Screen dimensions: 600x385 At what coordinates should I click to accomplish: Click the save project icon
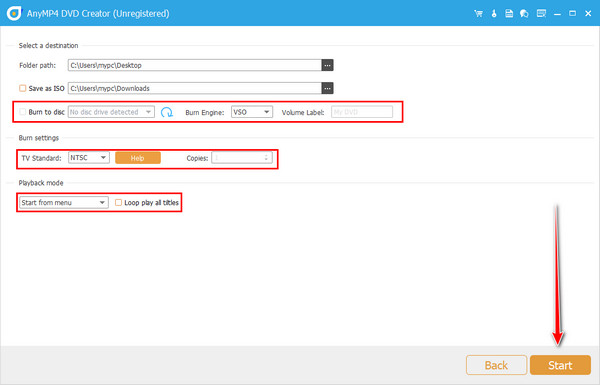[x=509, y=14]
